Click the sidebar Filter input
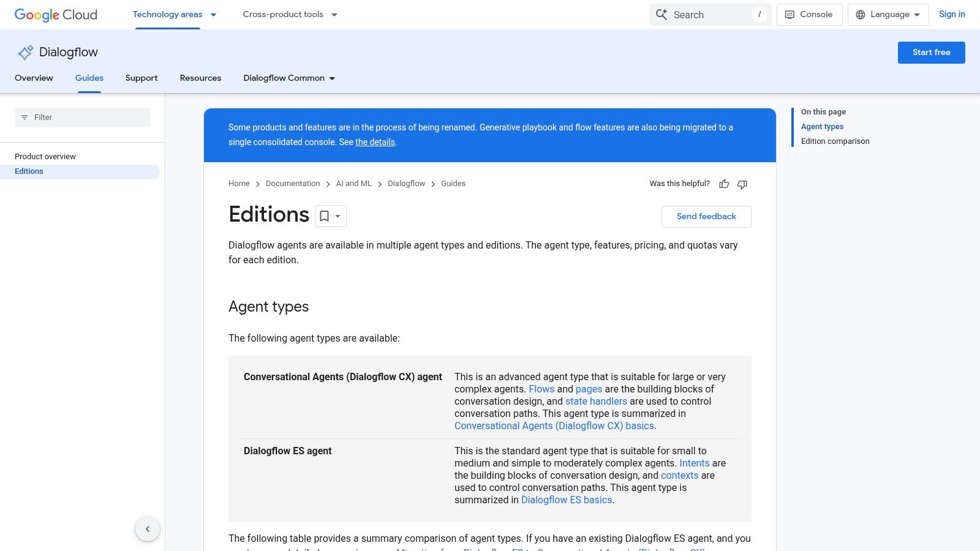The width and height of the screenshot is (980, 551). 82,118
